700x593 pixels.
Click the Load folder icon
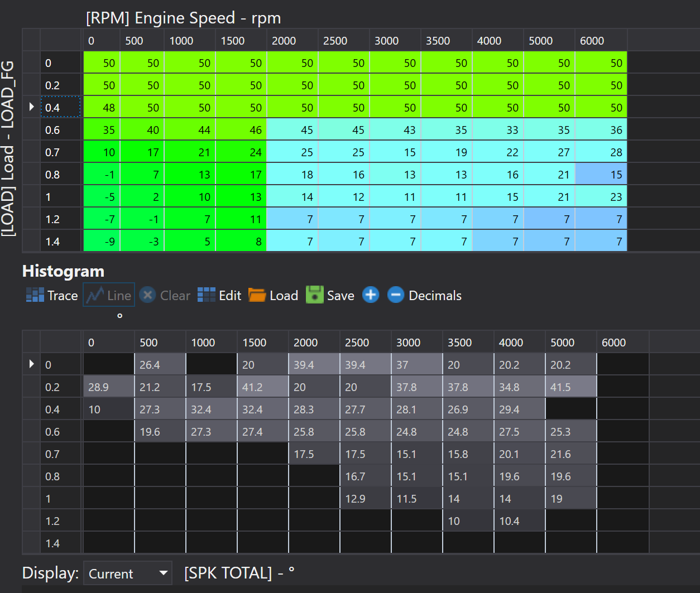tap(257, 295)
